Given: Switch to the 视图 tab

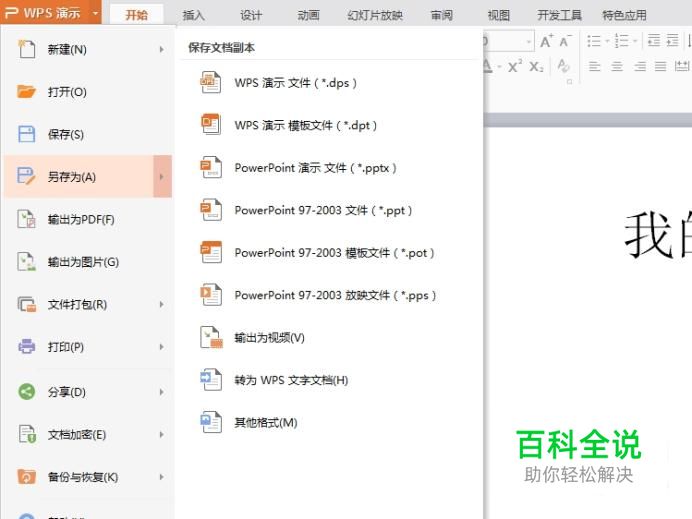Looking at the screenshot, I should (x=499, y=15).
